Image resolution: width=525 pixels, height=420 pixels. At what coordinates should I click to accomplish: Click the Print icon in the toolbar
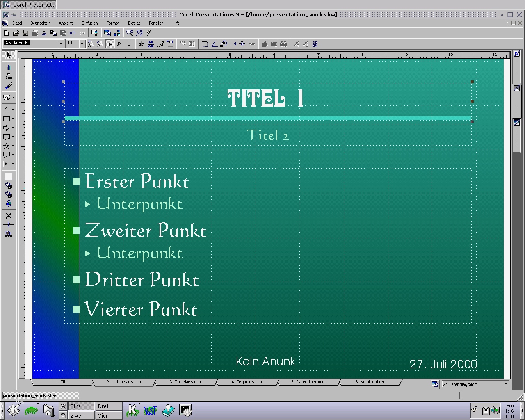(x=35, y=33)
